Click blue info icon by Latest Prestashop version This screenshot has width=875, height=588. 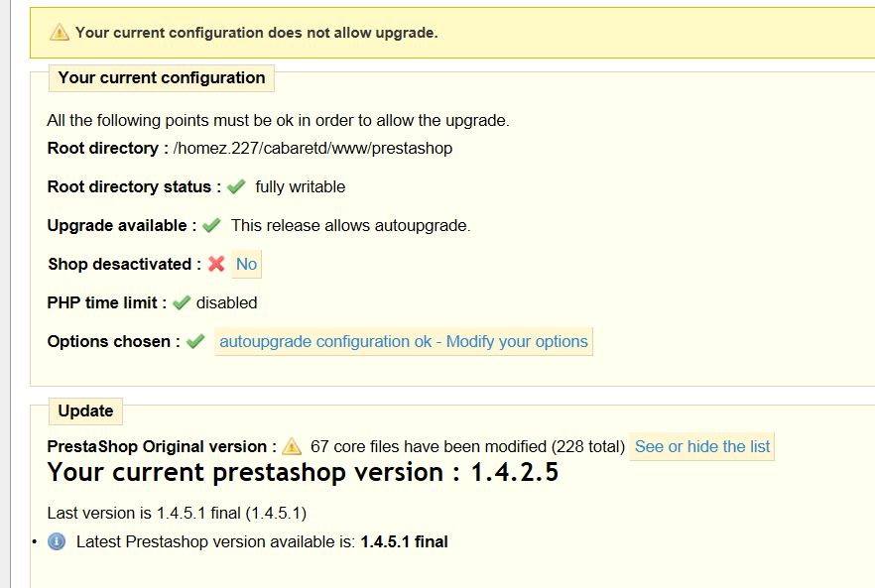pyautogui.click(x=57, y=541)
